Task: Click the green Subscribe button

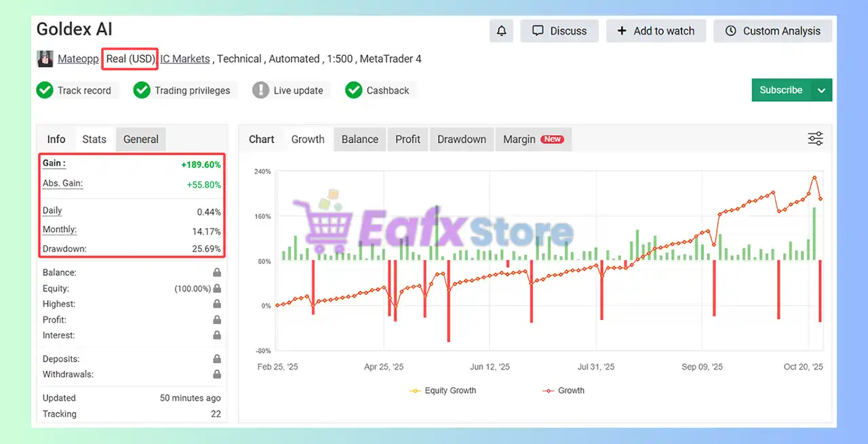Action: [781, 89]
